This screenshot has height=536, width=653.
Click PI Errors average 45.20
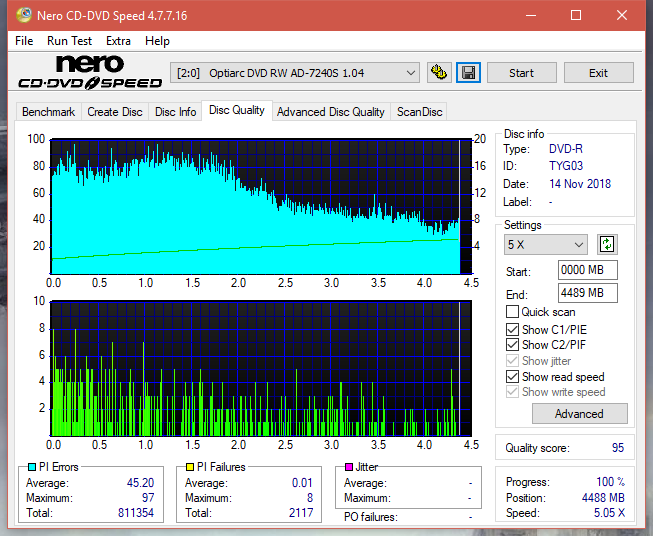click(140, 483)
